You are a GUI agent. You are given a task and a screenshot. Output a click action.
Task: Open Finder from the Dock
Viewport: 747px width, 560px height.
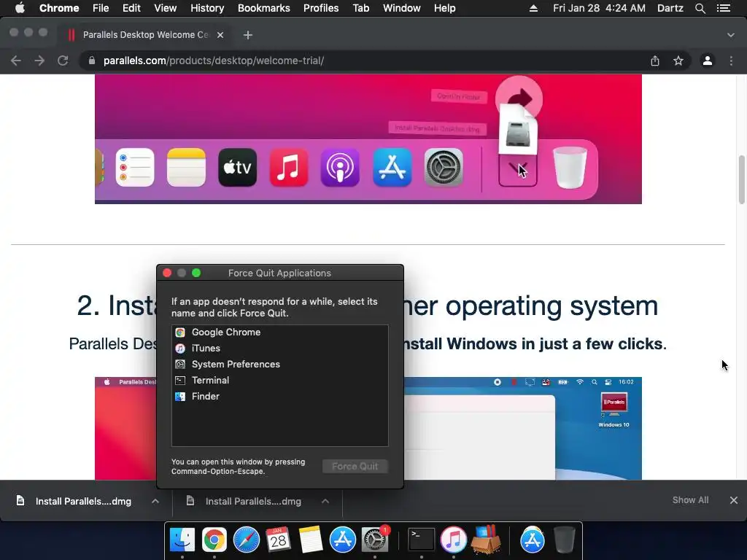tap(182, 540)
